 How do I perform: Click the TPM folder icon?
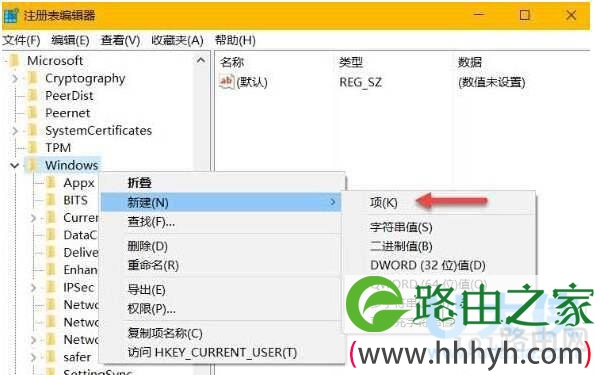pyautogui.click(x=33, y=148)
